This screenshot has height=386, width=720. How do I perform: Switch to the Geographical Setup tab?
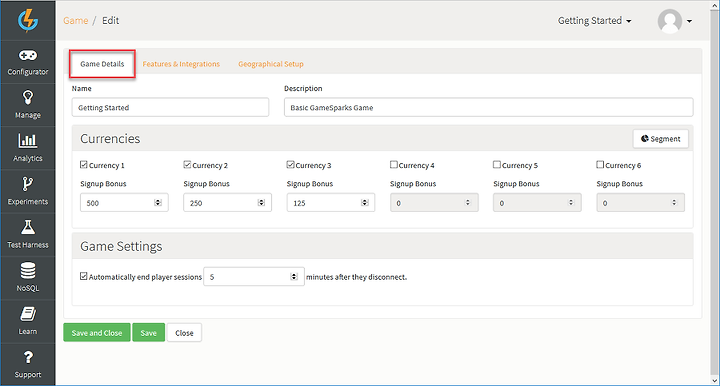click(x=271, y=64)
